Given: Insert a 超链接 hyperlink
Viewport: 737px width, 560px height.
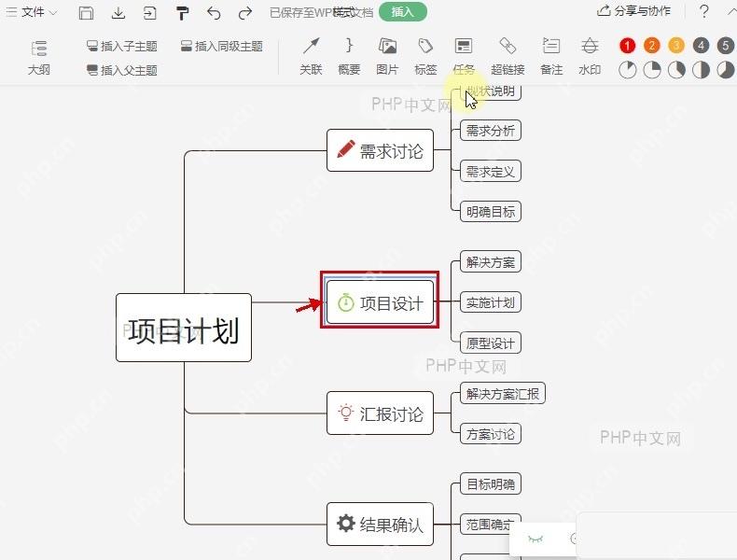Looking at the screenshot, I should coord(508,57).
